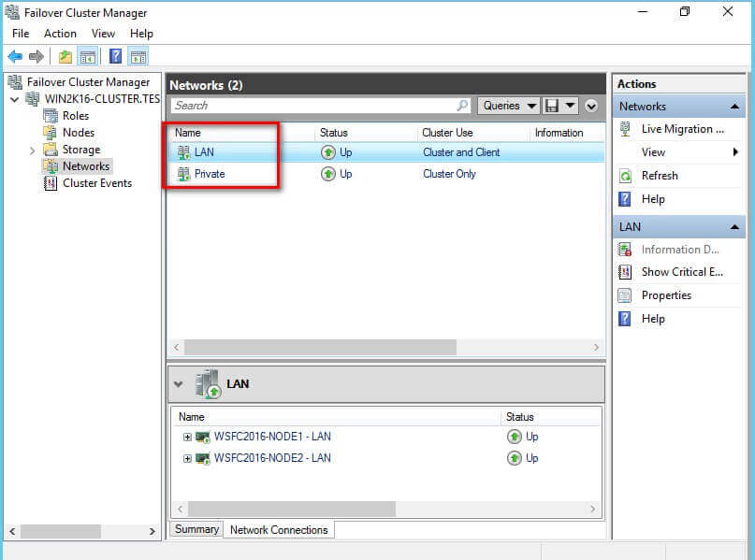Click the green Up status icon for LAN

coord(327,152)
